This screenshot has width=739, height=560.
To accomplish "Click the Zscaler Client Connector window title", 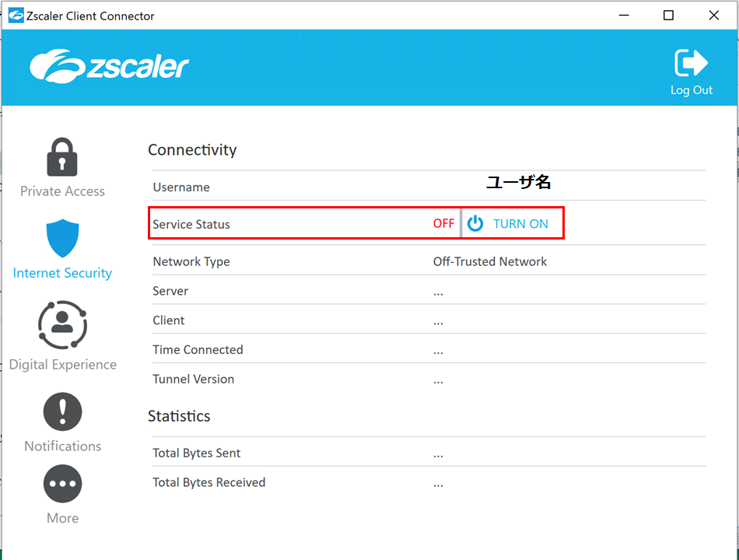I will click(90, 16).
